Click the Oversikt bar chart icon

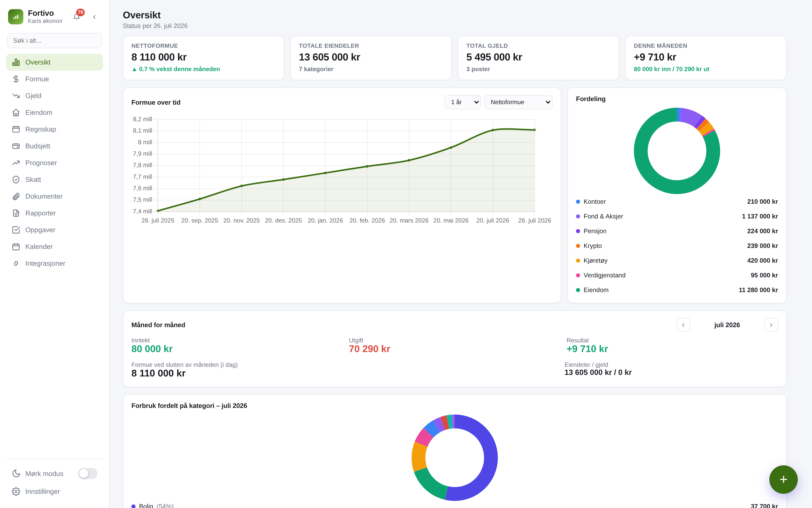tap(16, 62)
